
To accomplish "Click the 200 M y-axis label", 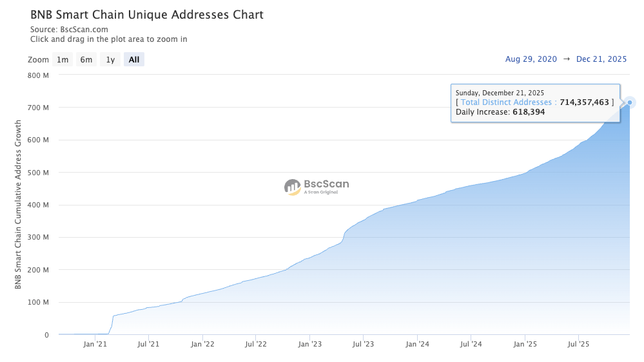I will (x=38, y=270).
